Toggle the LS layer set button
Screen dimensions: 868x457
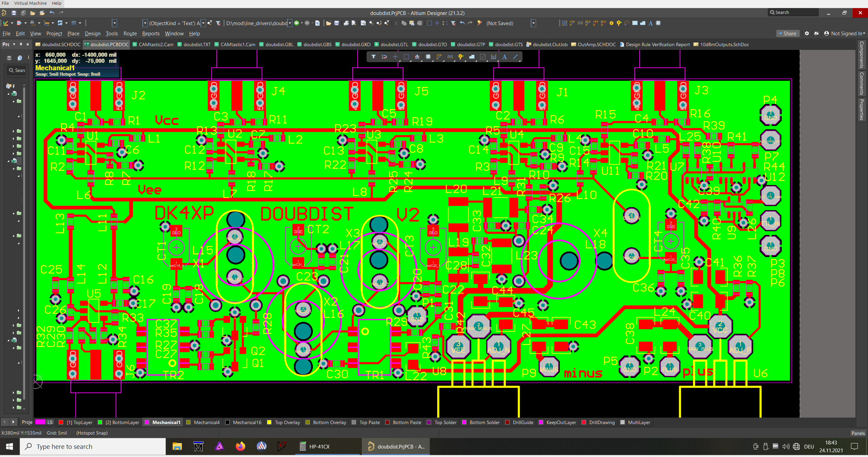click(50, 422)
